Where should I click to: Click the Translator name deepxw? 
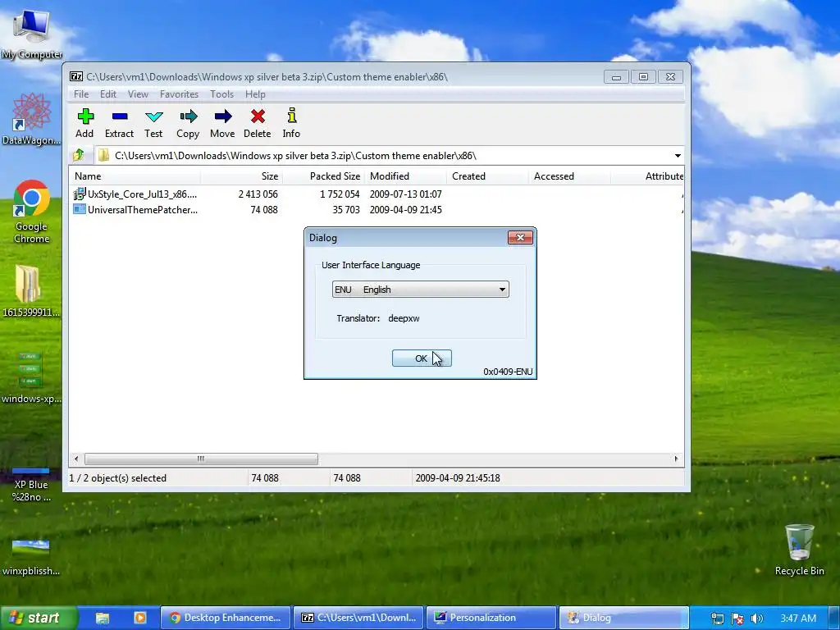(x=404, y=318)
